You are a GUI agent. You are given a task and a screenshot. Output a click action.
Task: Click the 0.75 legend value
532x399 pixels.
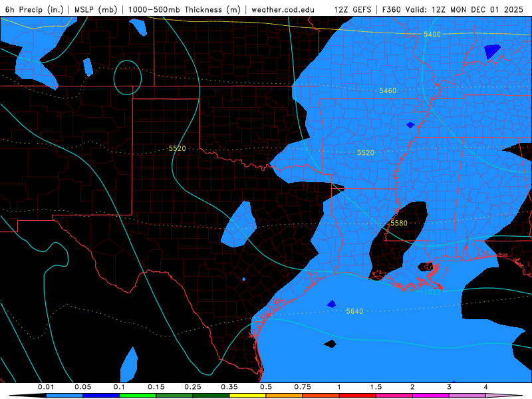303,387
